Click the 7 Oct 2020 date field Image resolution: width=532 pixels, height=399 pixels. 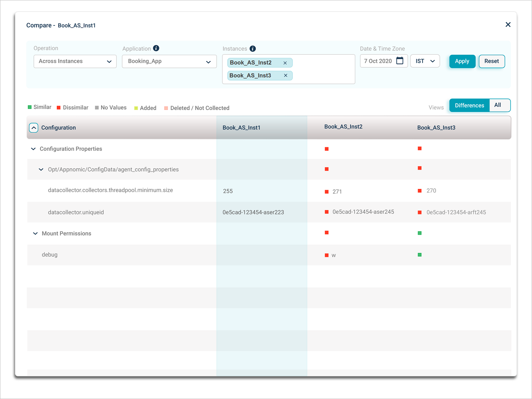pos(378,61)
